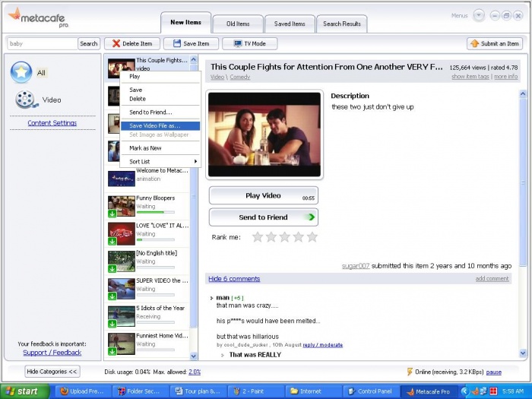Viewport: 532px width, 399px height.
Task: Click the online status globe icon
Action: tap(409, 372)
